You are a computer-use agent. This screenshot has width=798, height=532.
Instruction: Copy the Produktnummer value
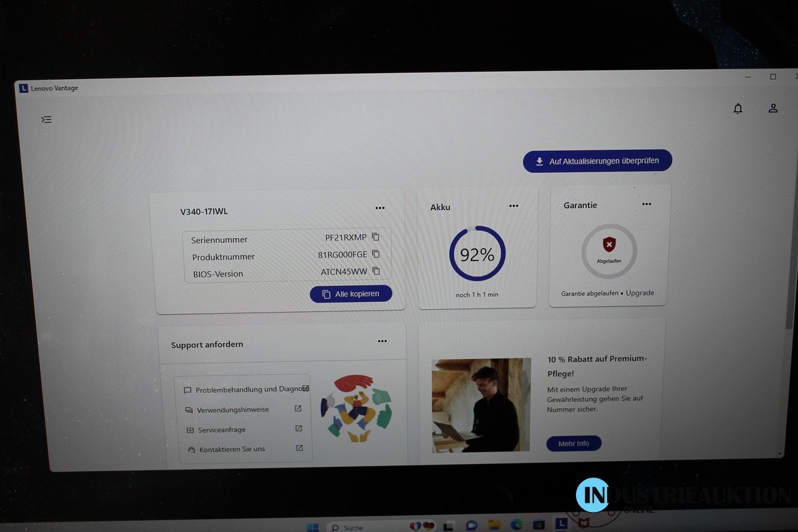376,254
